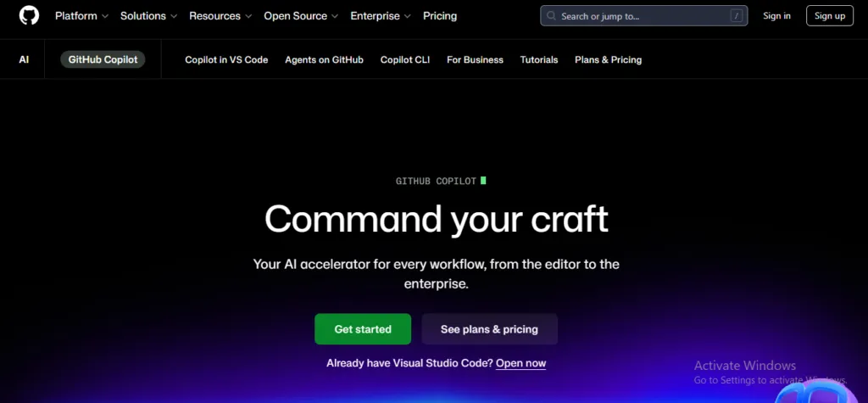868x403 pixels.
Task: Click Already have Visual Studio Code text
Action: point(409,364)
